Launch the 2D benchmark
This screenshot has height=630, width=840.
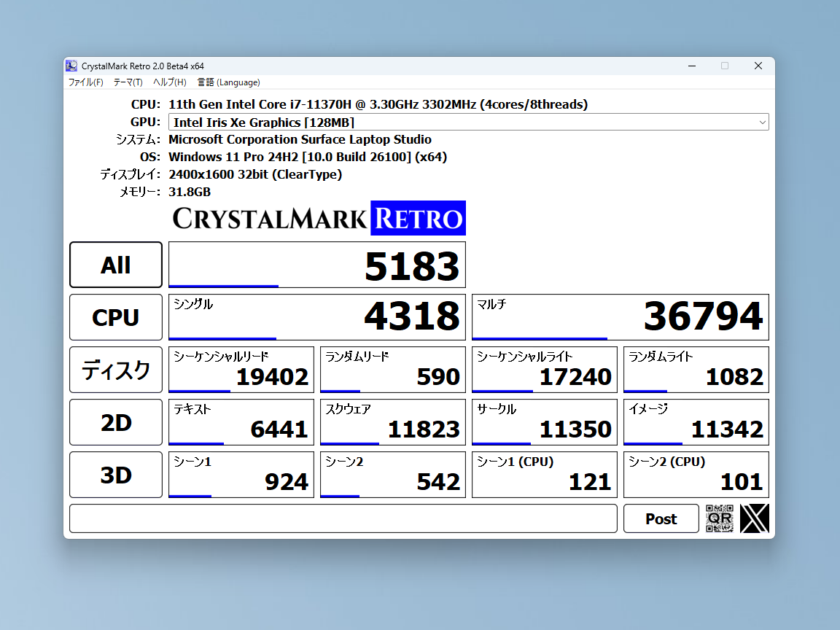click(115, 422)
